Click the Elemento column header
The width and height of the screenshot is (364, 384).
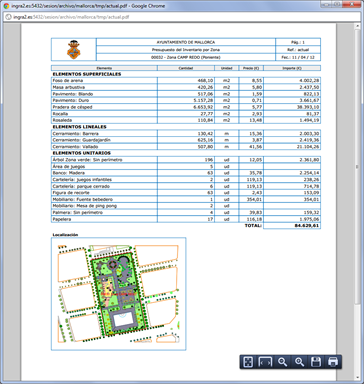[x=104, y=68]
